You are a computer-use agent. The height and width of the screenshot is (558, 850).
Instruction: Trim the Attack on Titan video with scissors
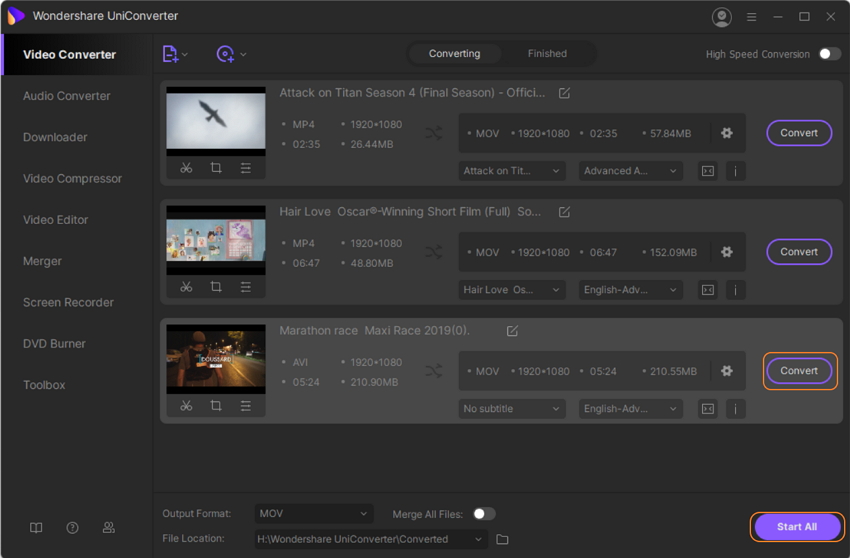(x=186, y=168)
